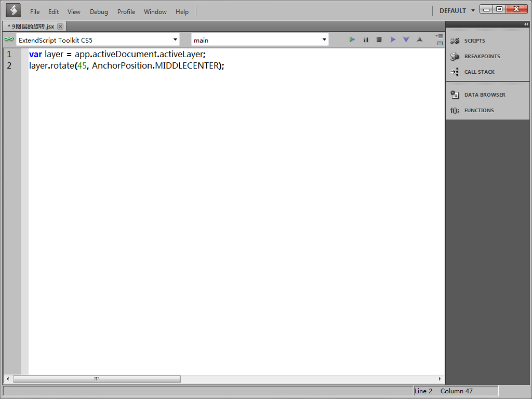
Task: Expand the main engine dropdown
Action: click(x=260, y=40)
